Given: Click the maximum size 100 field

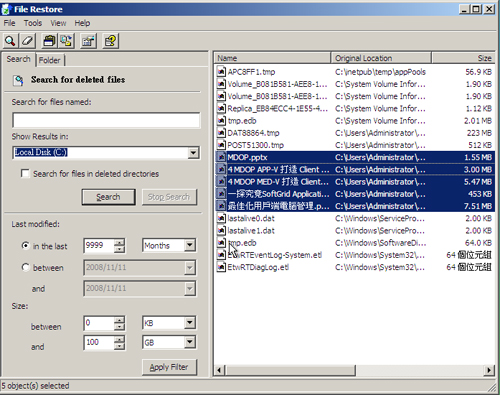Looking at the screenshot, I should (x=99, y=342).
